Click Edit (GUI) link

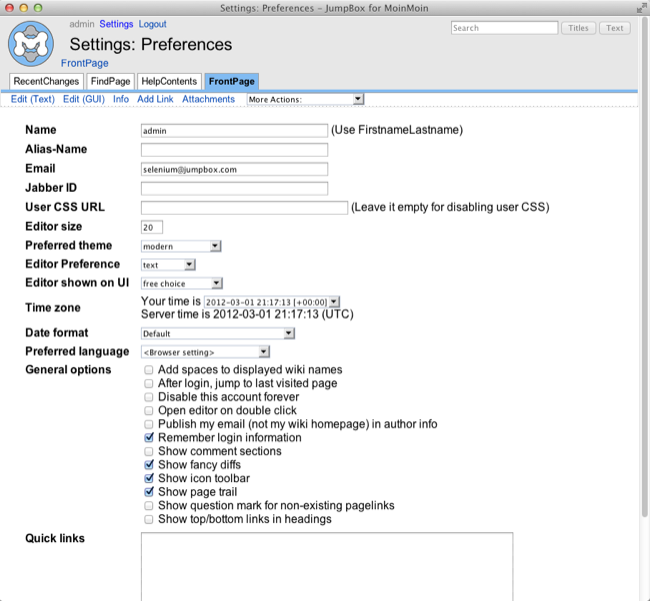[84, 99]
